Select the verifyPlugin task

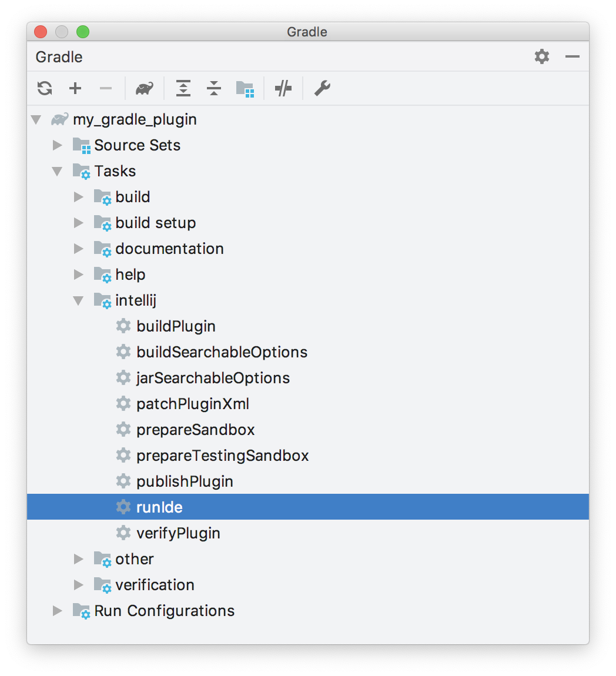[178, 533]
